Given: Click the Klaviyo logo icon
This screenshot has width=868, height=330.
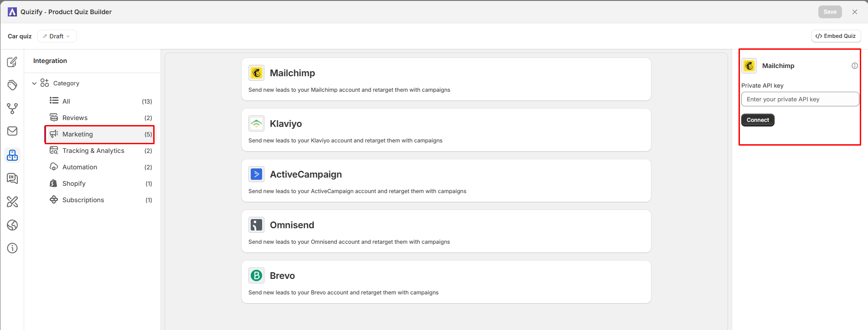Looking at the screenshot, I should [x=256, y=123].
